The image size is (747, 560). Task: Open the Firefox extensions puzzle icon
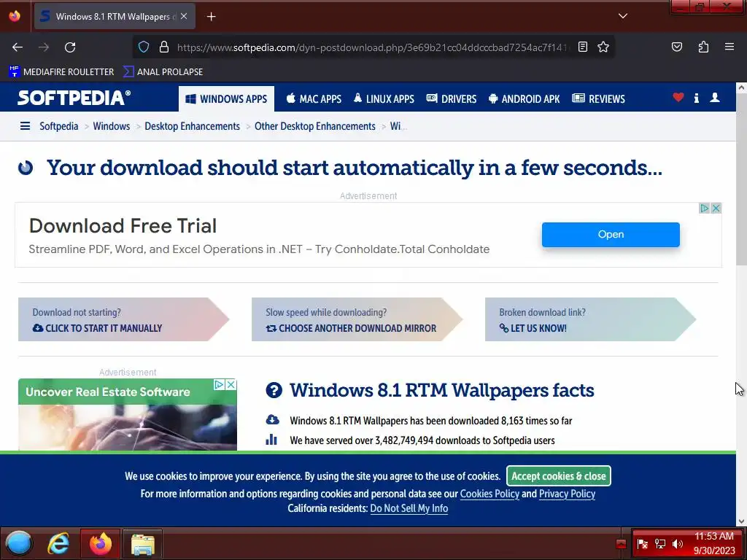point(703,47)
